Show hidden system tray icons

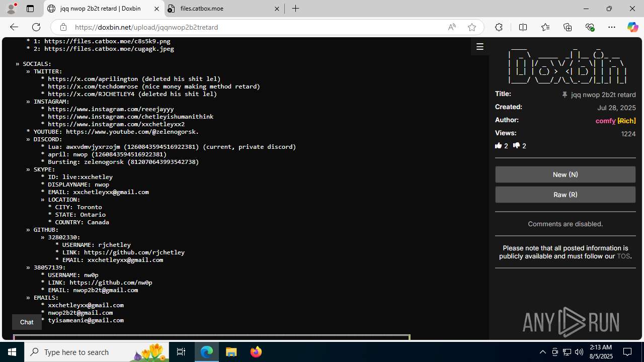pos(542,352)
